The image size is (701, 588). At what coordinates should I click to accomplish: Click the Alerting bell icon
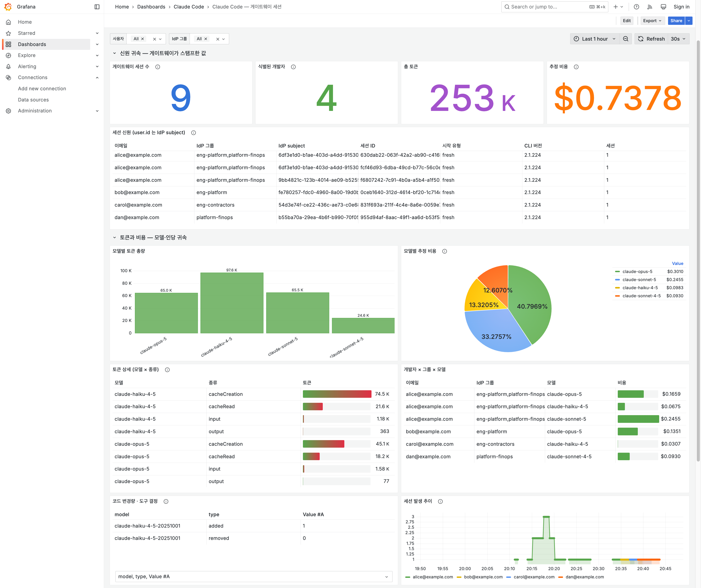click(x=9, y=66)
